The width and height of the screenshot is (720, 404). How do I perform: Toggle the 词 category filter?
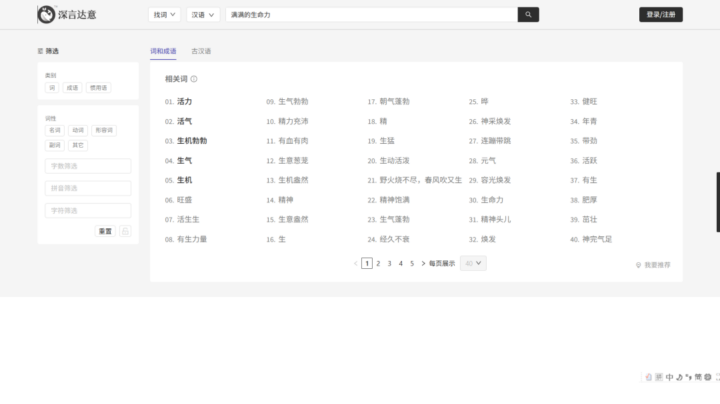pos(52,88)
